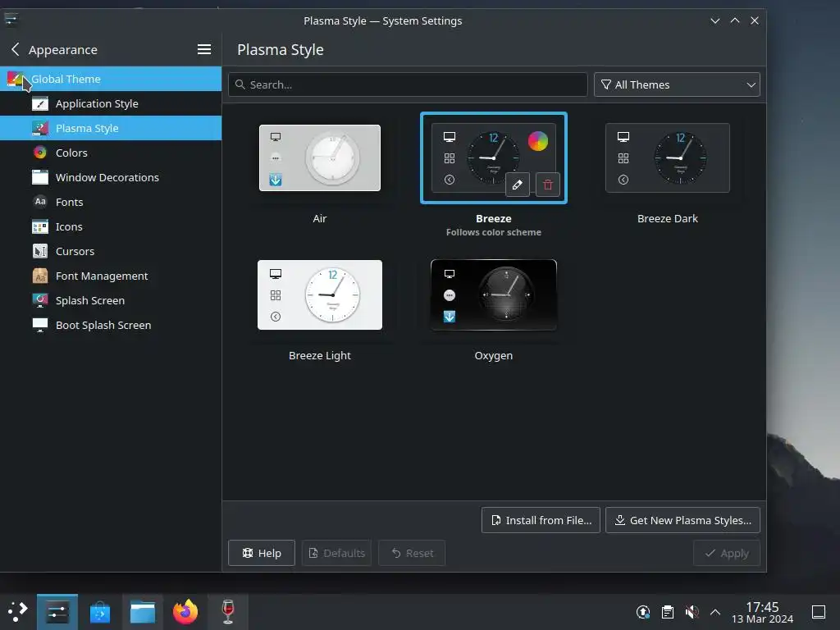Open the All Themes filter dropdown
The image size is (840, 630).
click(x=677, y=84)
